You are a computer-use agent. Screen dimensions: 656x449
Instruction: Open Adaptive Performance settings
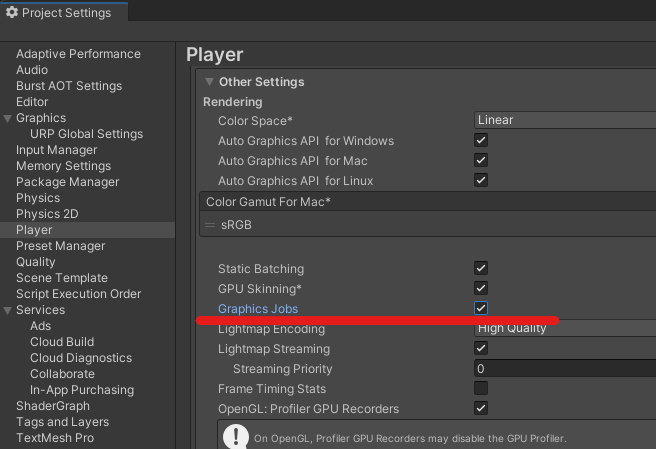click(78, 54)
